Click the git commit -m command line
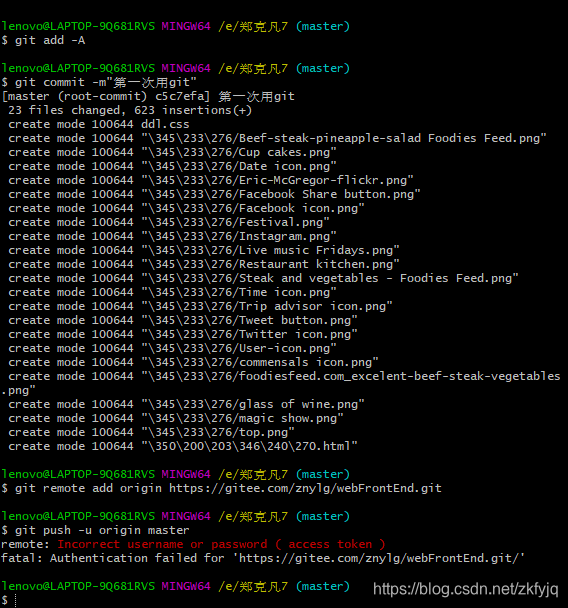The height and width of the screenshot is (608, 568). click(x=99, y=82)
